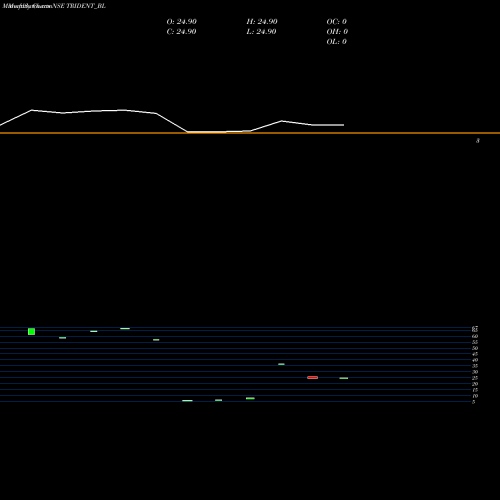The width and height of the screenshot is (500, 500).
Task: Click the red candle marker
Action: pos(312,377)
